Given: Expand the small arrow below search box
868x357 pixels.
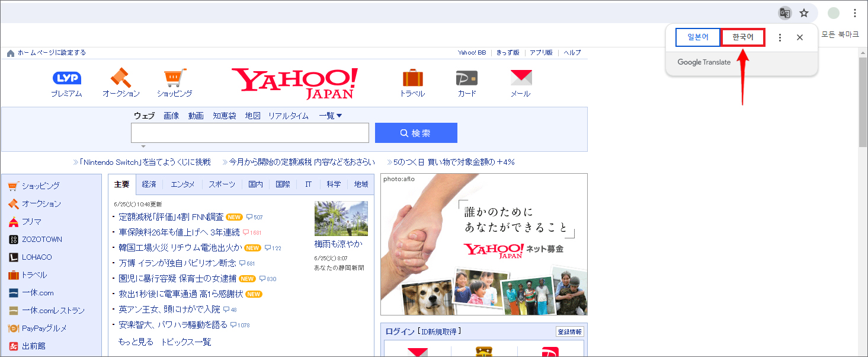Looking at the screenshot, I should tap(143, 146).
